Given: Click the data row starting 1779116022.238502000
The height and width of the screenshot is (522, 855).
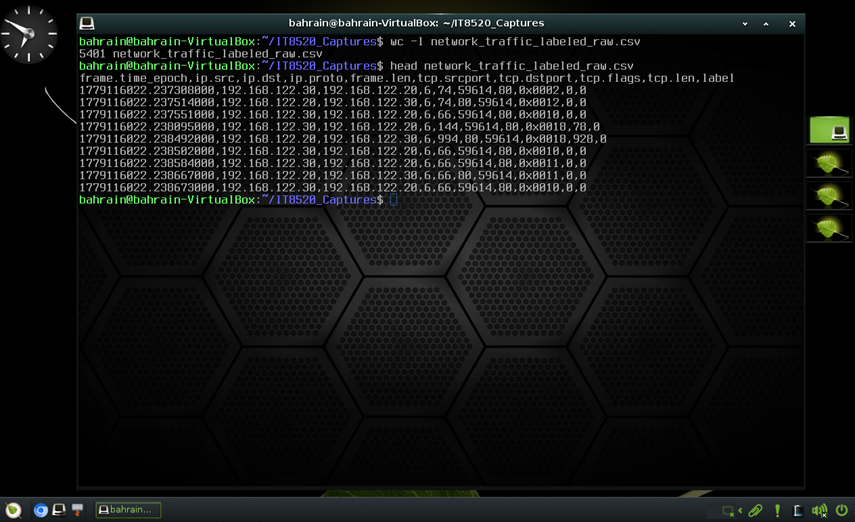Looking at the screenshot, I should click(333, 151).
